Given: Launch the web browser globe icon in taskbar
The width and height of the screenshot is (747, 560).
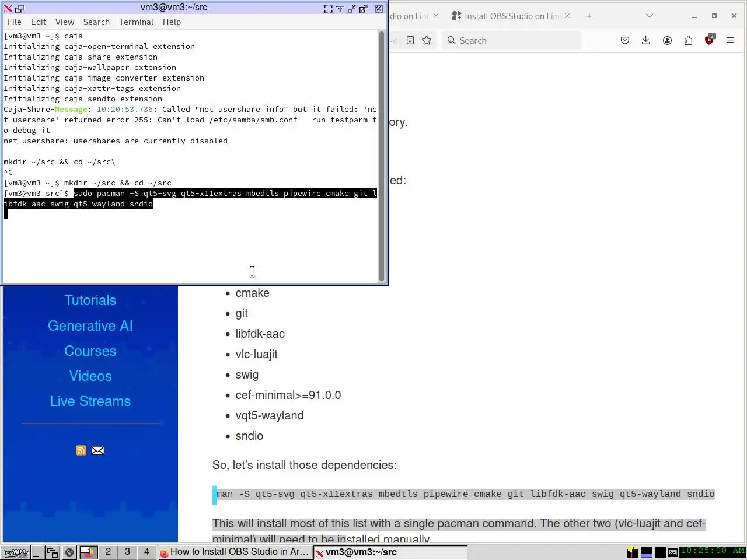Looking at the screenshot, I should (69, 552).
